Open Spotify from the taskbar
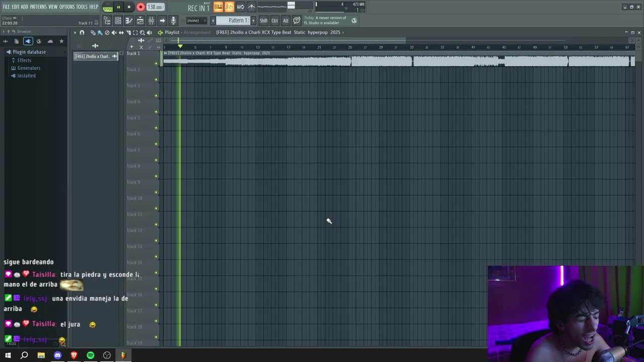 click(91, 355)
